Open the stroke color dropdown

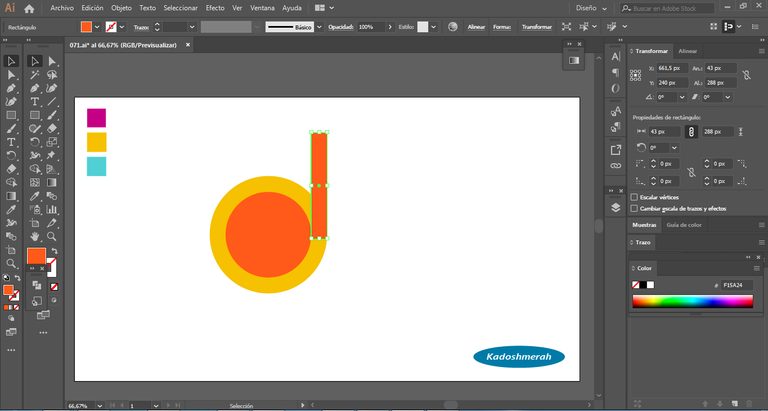(122, 27)
